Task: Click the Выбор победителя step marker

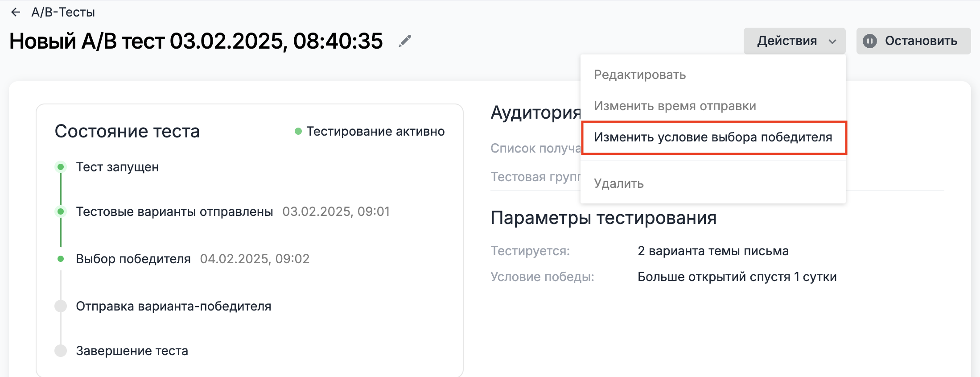Action: pos(61,259)
